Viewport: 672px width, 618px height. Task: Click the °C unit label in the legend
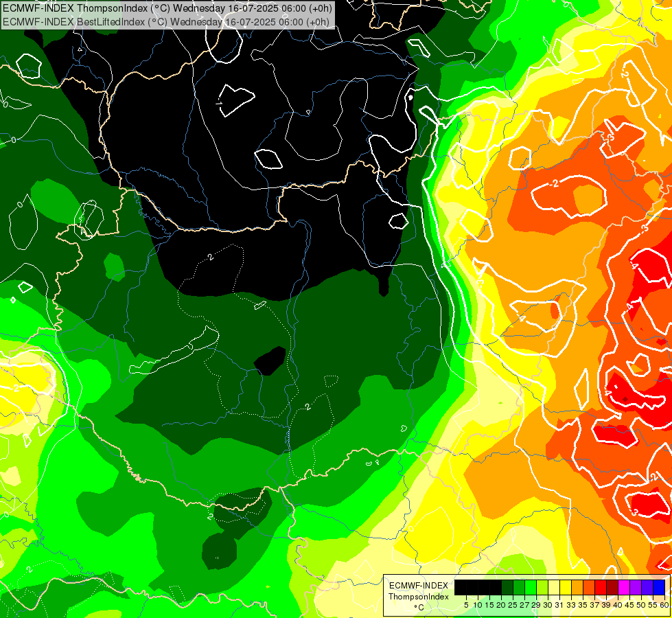(x=419, y=607)
